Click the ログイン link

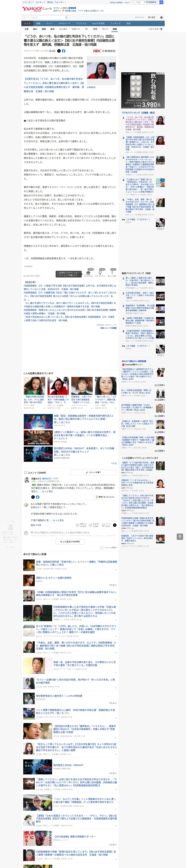(57, 11)
